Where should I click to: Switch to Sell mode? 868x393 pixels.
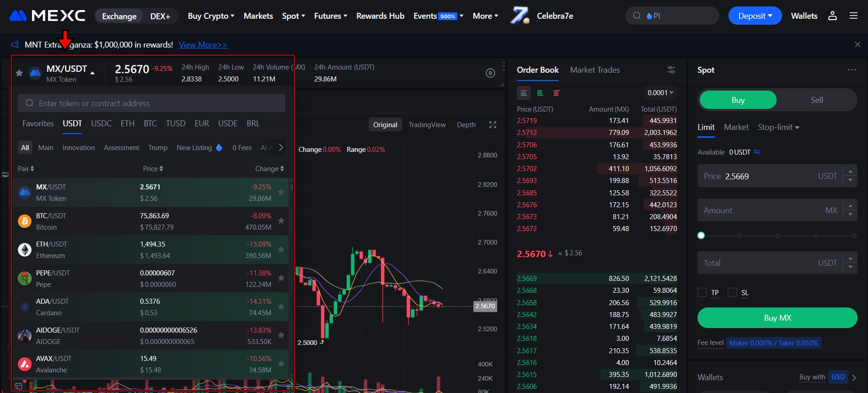point(817,100)
